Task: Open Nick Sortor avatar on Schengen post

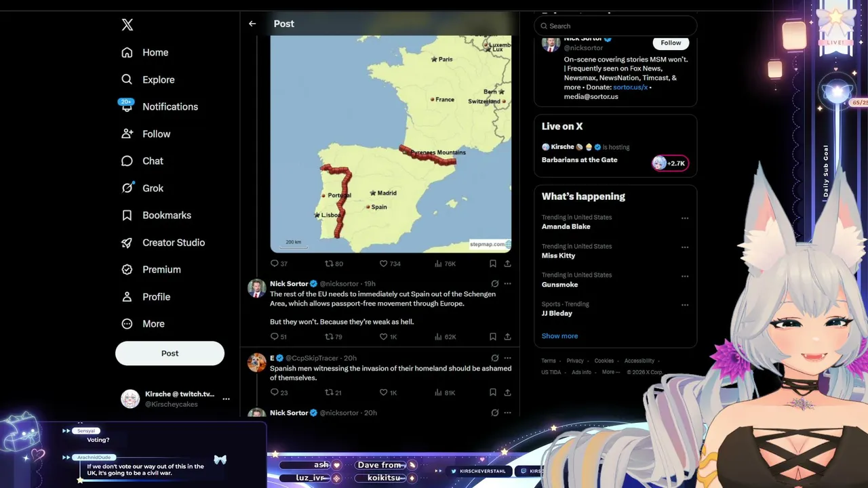Action: (256, 288)
